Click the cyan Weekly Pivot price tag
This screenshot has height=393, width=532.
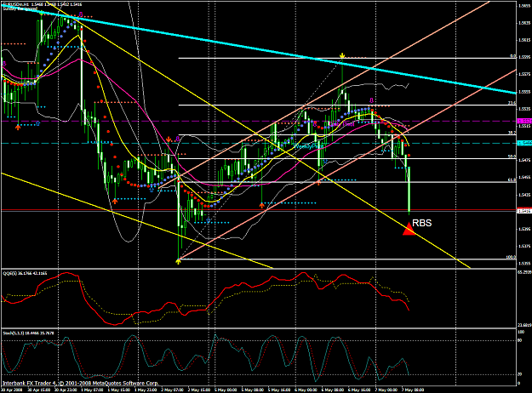524,144
